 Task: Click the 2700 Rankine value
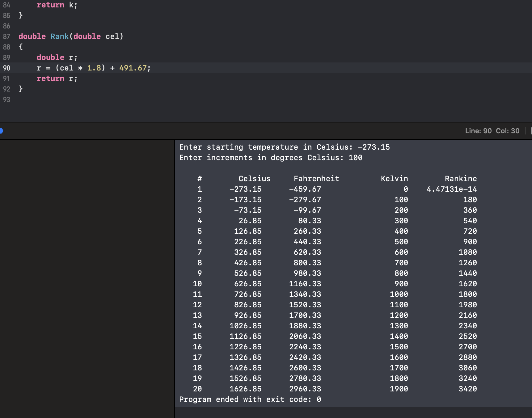468,347
